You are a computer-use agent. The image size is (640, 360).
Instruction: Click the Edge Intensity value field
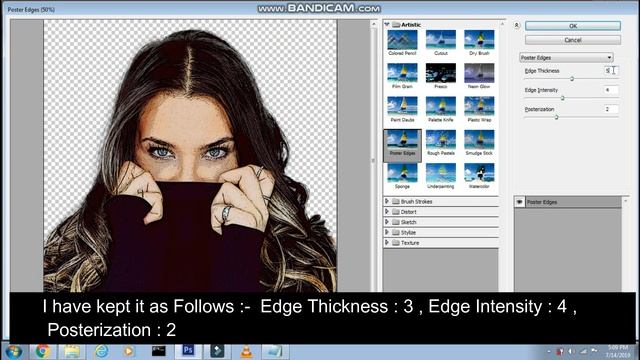[x=611, y=90]
